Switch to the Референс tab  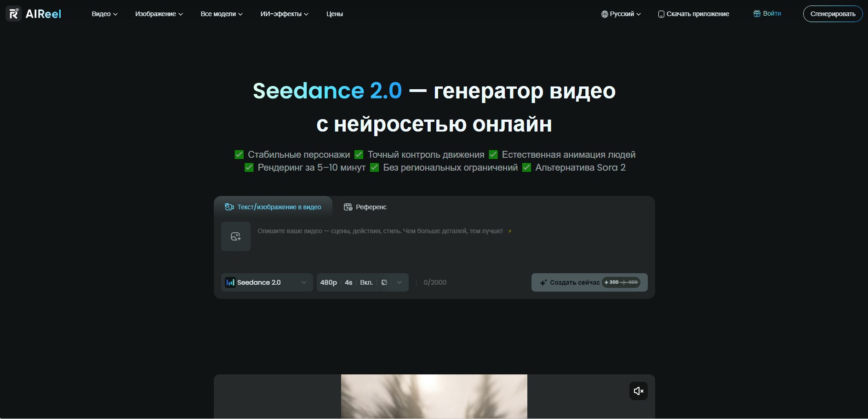pos(365,207)
